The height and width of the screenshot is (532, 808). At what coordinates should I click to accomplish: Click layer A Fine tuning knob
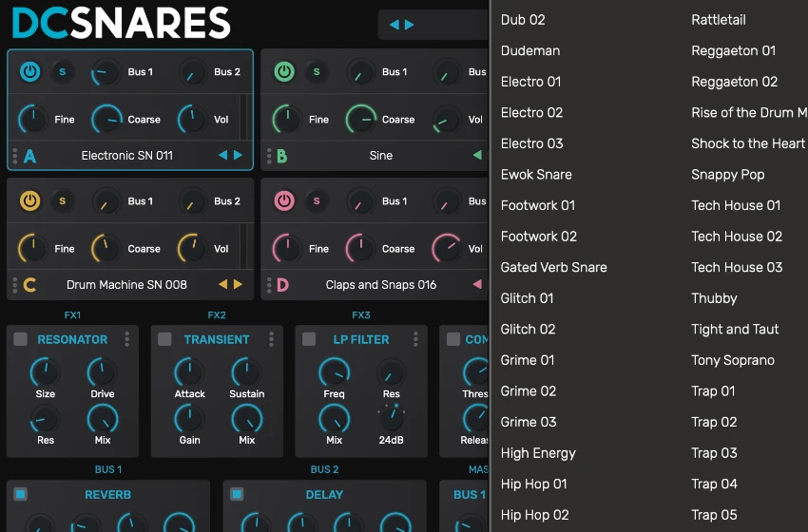[x=33, y=119]
